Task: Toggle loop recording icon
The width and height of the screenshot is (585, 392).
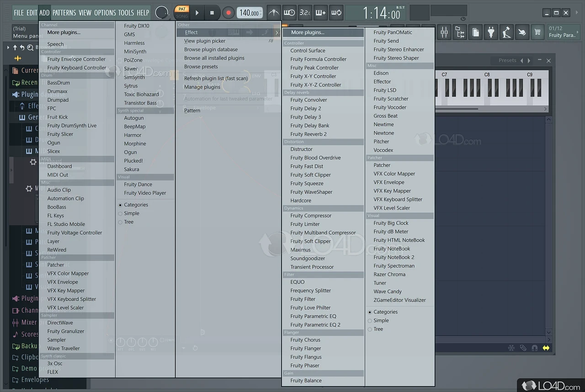Action: pos(336,13)
